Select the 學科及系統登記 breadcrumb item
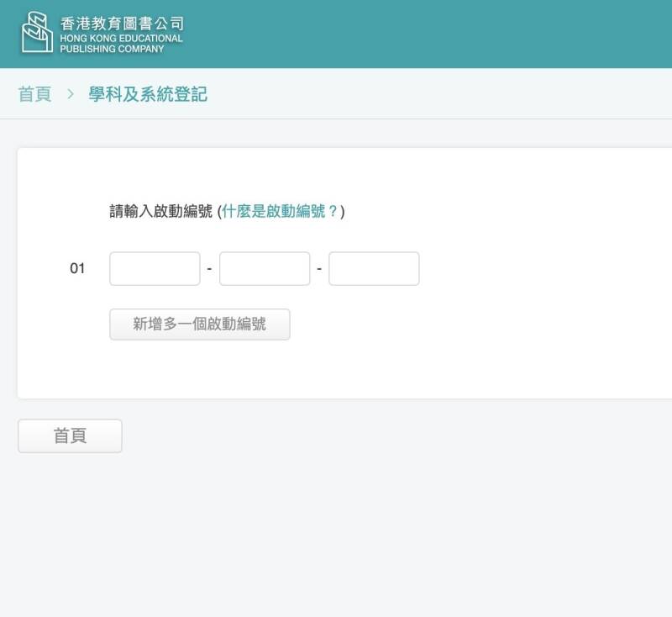This screenshot has width=672, height=617. coord(148,94)
